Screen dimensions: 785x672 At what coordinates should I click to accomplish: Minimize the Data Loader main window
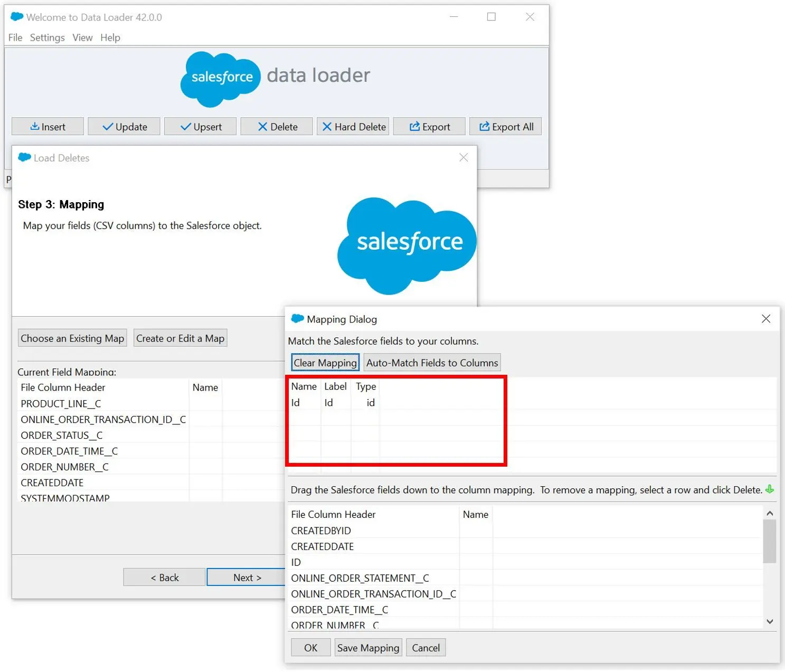[x=453, y=17]
